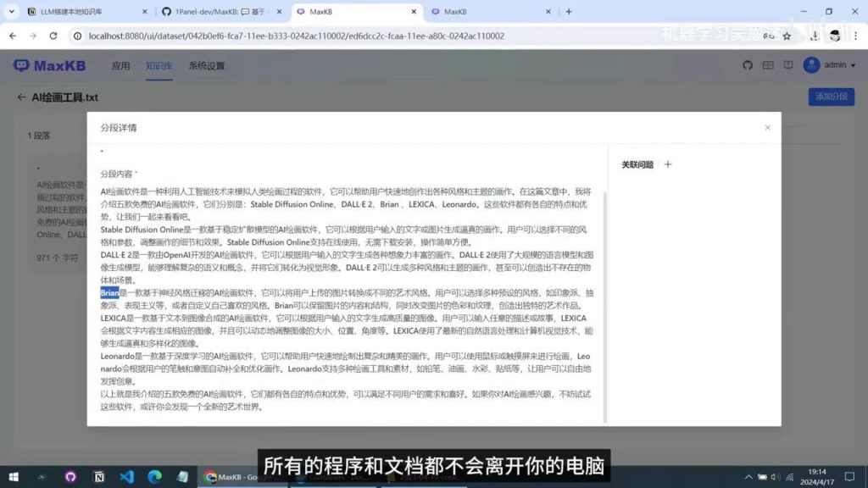This screenshot has width=868, height=488.
Task: Click the API documentation icon near admin
Action: click(768, 64)
